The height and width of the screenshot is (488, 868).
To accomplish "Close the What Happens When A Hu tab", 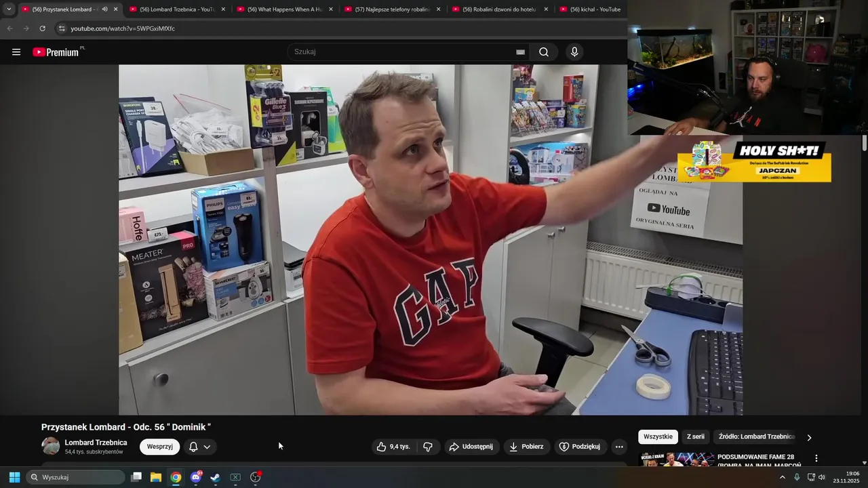I will click(x=331, y=9).
